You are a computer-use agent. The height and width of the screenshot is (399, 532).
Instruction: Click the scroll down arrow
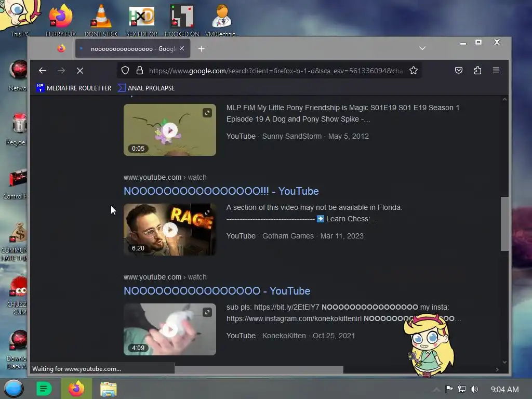(x=504, y=362)
